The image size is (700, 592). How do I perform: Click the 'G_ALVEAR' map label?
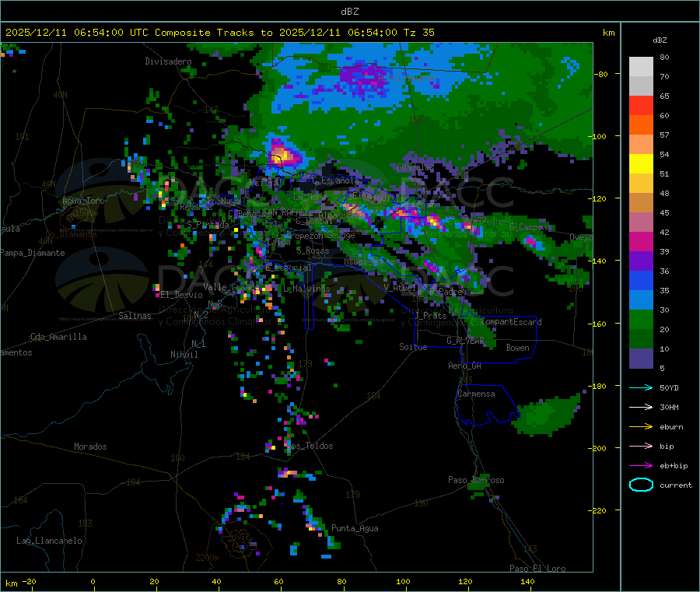[x=465, y=341]
